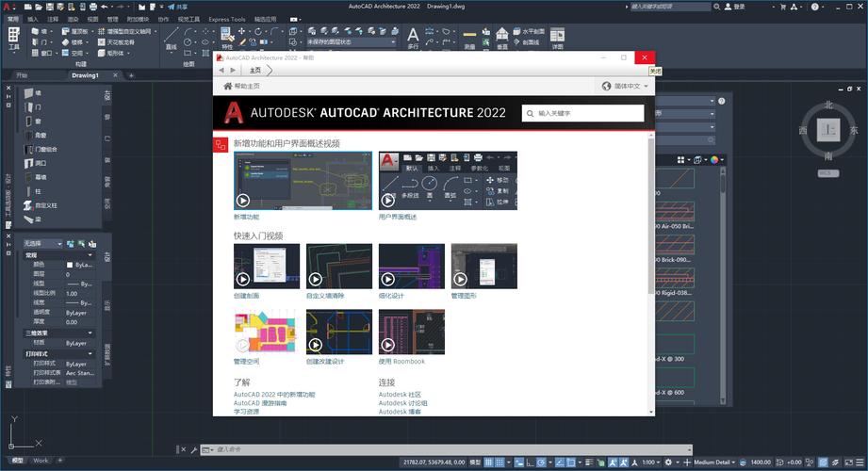Click the 多行 multiline text A icon
The width and height of the screenshot is (868, 471).
coord(413,39)
